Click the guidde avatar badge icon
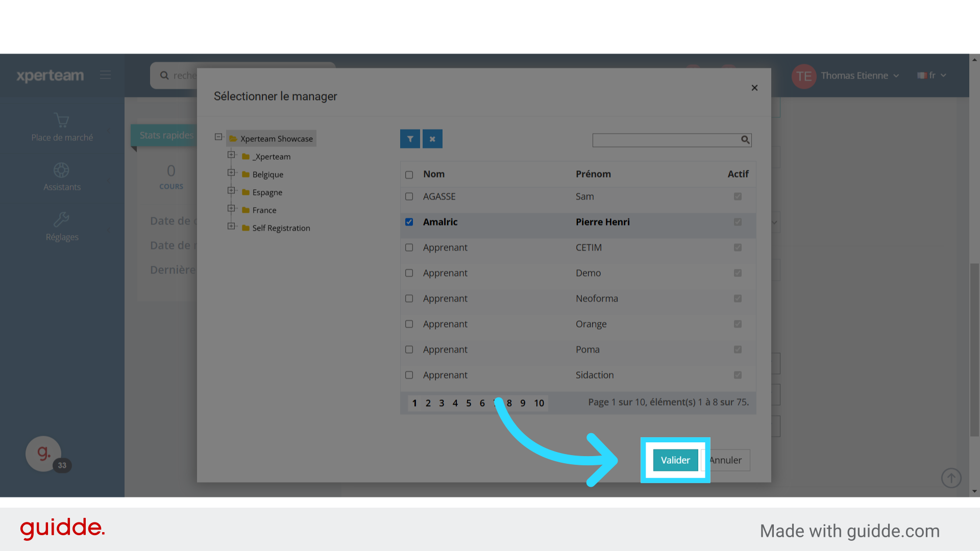980x551 pixels. click(43, 453)
